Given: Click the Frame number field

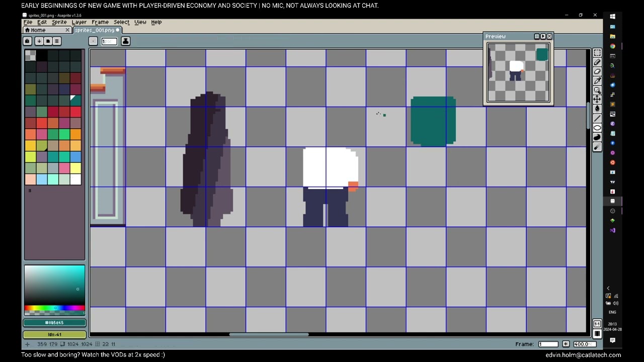Looking at the screenshot, I should [548, 344].
